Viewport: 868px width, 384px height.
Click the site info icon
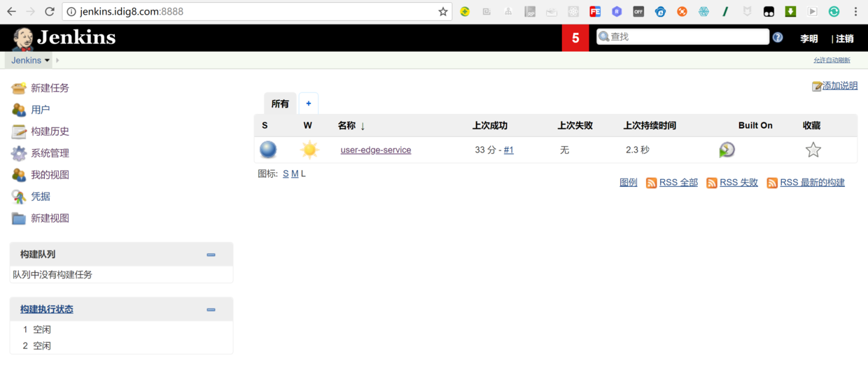[71, 12]
